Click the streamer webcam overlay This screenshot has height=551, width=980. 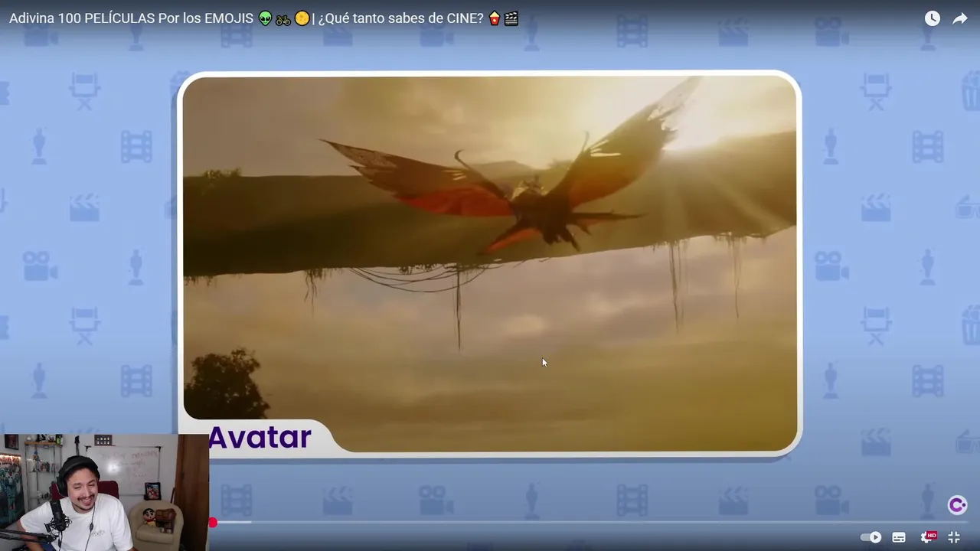pyautogui.click(x=104, y=492)
